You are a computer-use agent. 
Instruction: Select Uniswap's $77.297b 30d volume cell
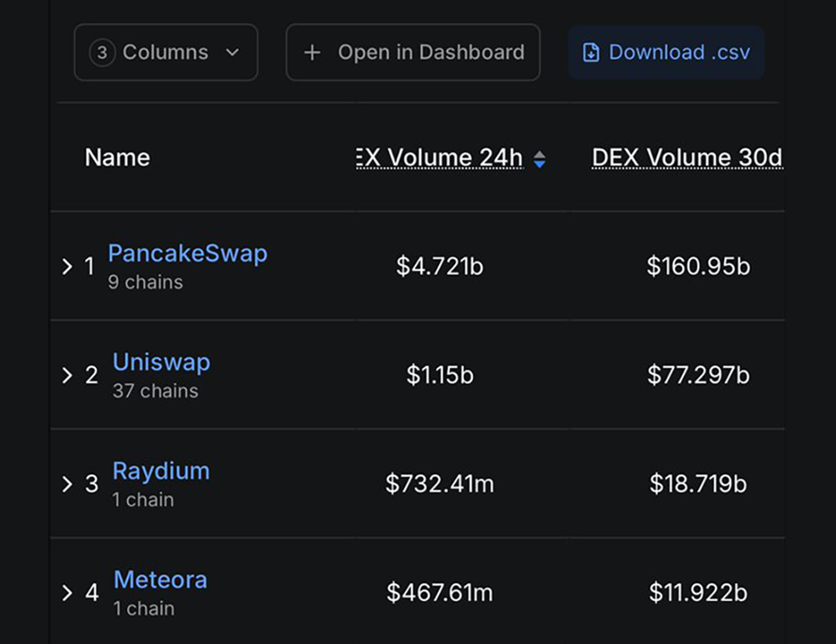click(x=698, y=375)
